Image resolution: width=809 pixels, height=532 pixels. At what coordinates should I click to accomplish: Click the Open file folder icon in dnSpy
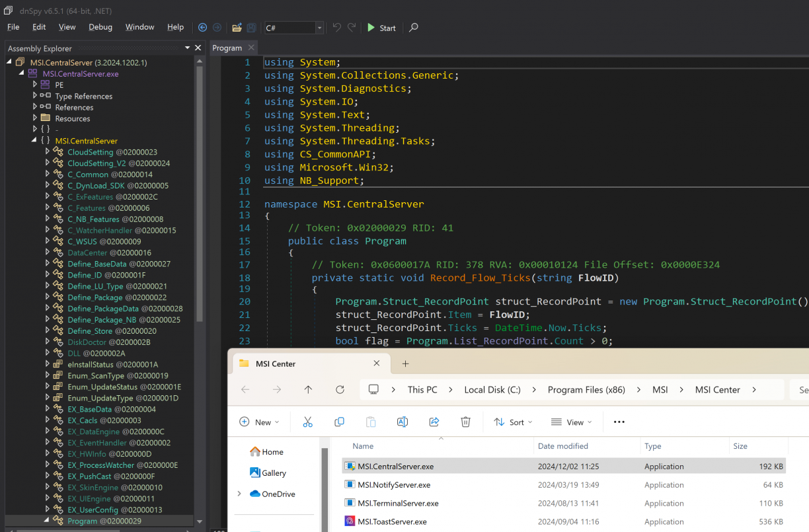click(237, 28)
